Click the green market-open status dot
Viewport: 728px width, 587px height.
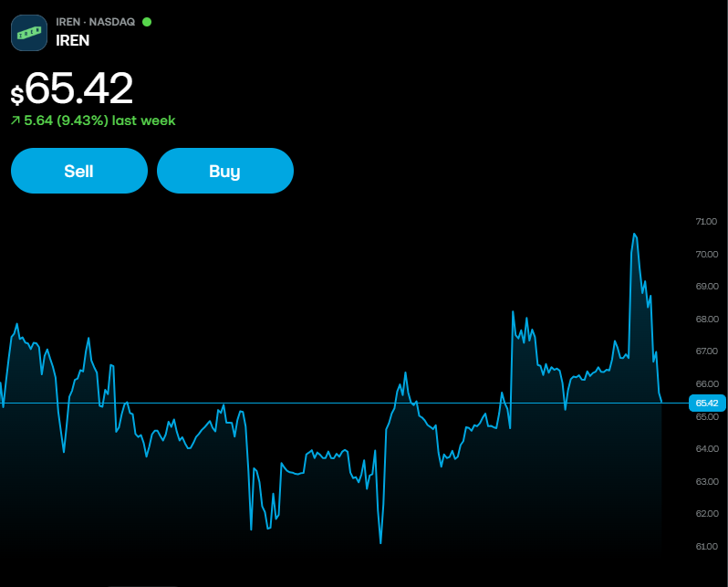147,22
